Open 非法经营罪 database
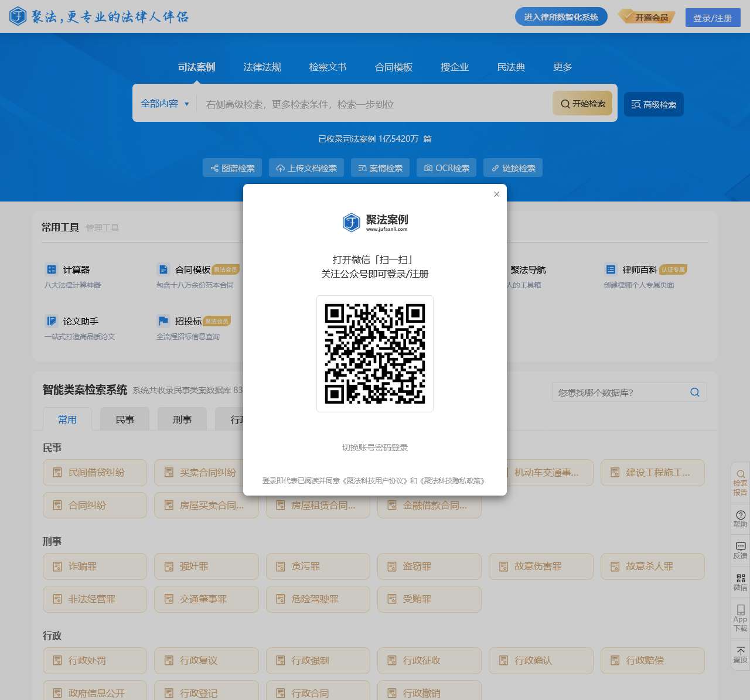The image size is (750, 700). pos(95,599)
